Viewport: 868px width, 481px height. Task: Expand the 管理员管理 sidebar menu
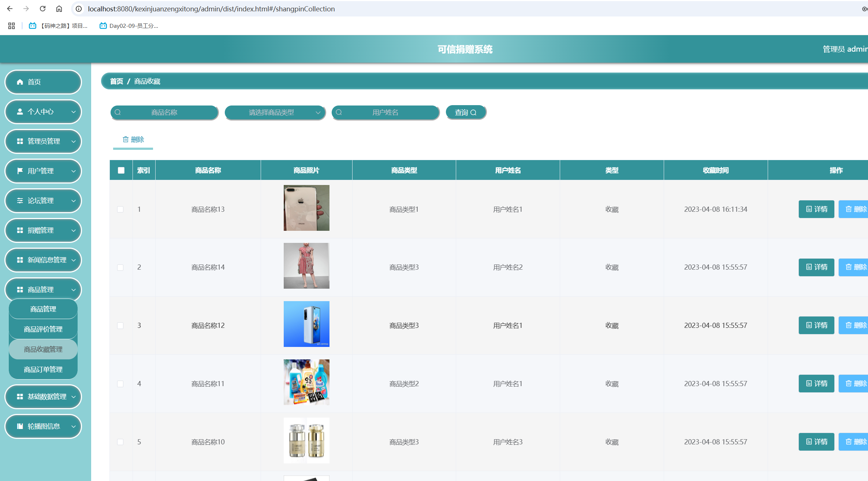click(x=43, y=141)
